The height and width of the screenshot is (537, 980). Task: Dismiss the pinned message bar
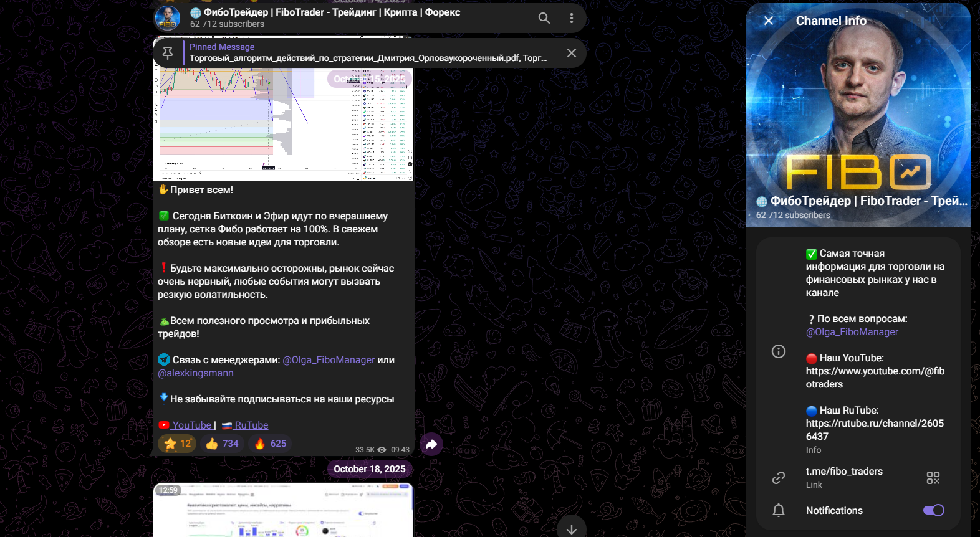click(x=572, y=53)
